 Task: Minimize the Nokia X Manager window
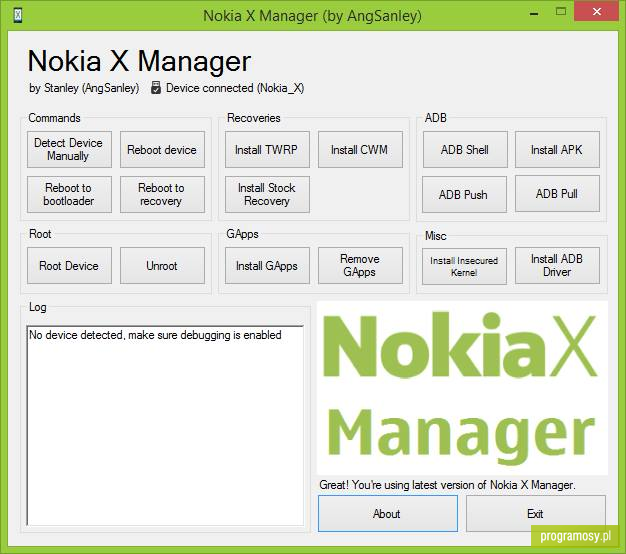pyautogui.click(x=534, y=14)
